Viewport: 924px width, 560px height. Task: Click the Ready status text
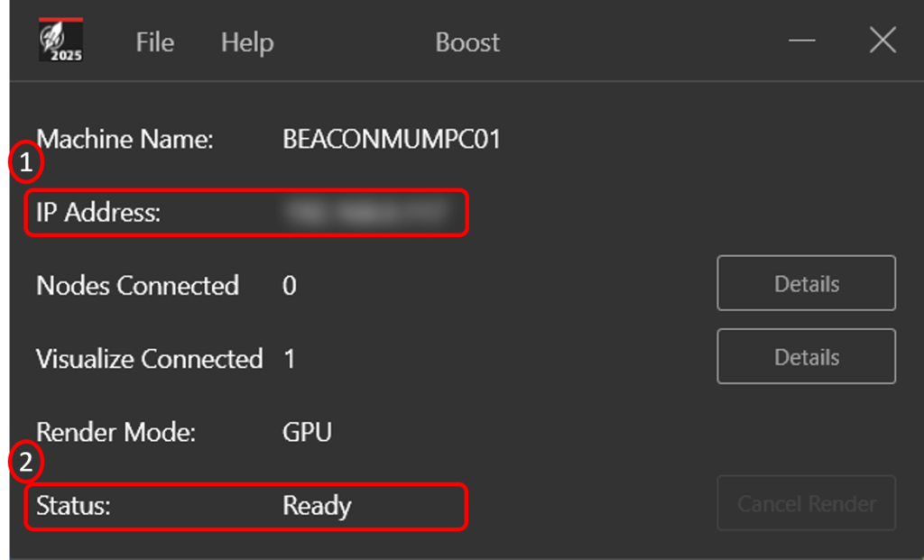pyautogui.click(x=318, y=507)
